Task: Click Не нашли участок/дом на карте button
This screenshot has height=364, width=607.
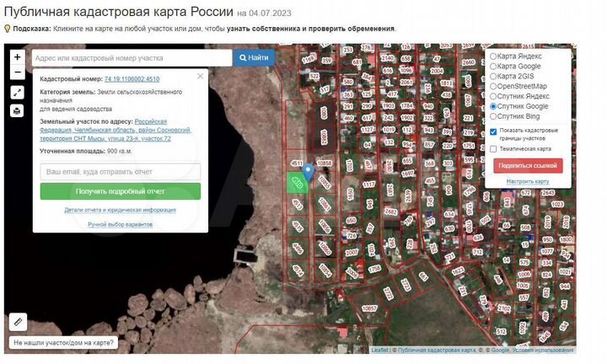Action: tap(63, 343)
